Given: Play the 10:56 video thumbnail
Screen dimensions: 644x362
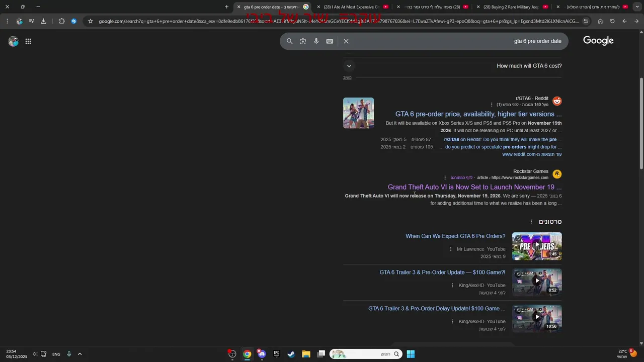Looking at the screenshot, I should point(537,319).
